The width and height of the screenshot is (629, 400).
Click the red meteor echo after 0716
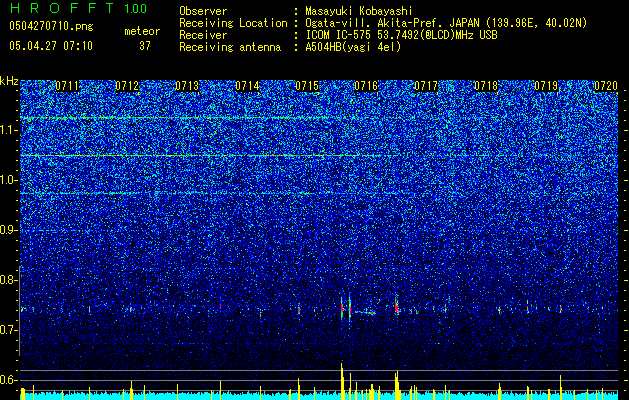(x=397, y=307)
